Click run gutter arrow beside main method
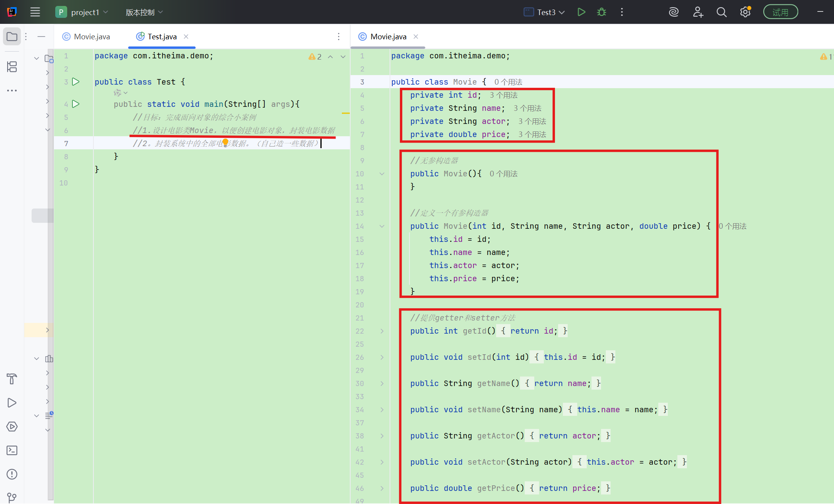Screen dimensions: 834x504 76,104
